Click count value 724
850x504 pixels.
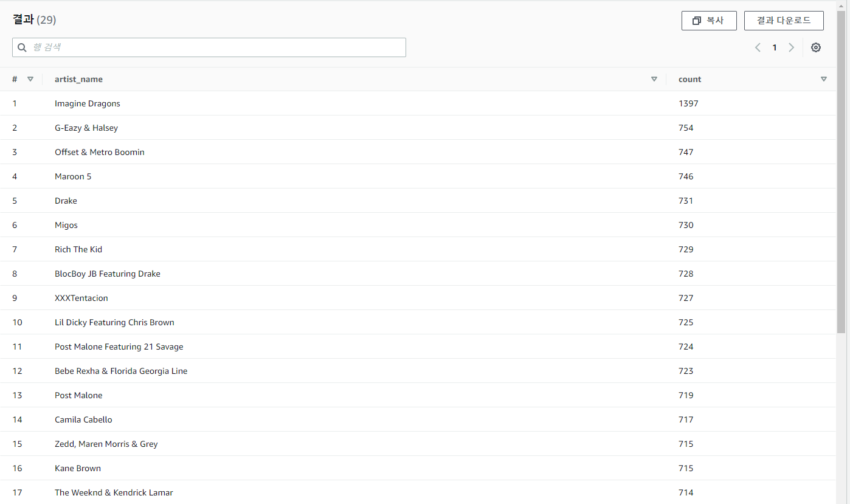click(686, 347)
